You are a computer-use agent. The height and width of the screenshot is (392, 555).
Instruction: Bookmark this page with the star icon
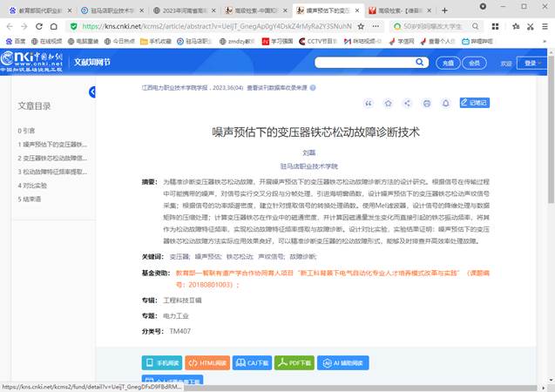click(361, 26)
